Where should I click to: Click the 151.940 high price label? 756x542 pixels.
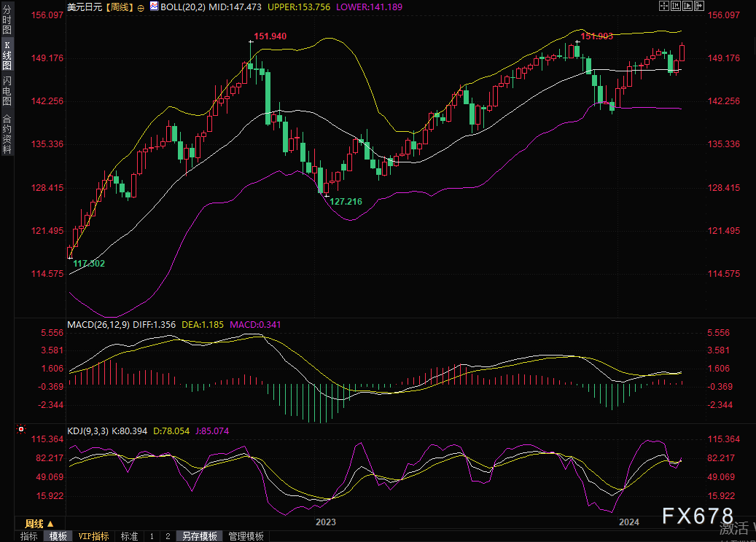(x=270, y=36)
